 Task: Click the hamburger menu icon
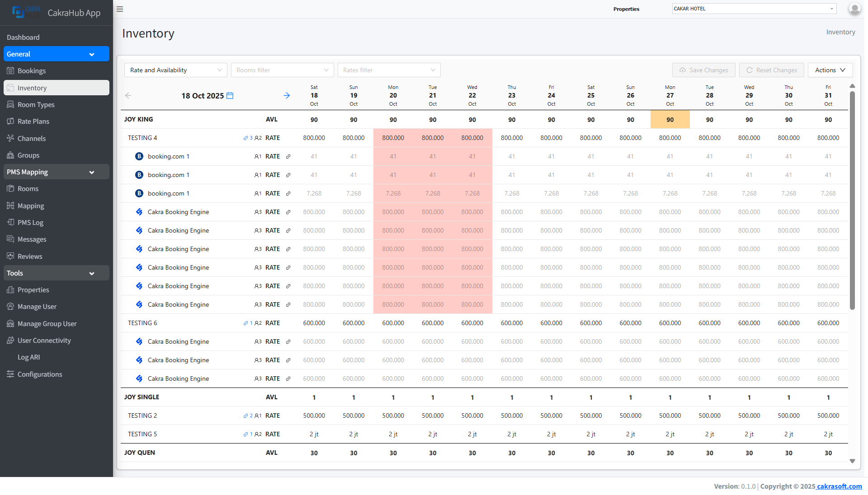(120, 9)
